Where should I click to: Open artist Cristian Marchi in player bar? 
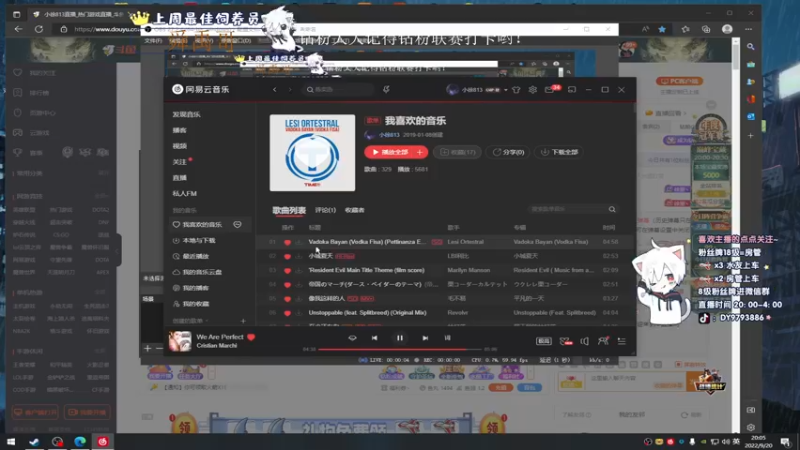(216, 345)
